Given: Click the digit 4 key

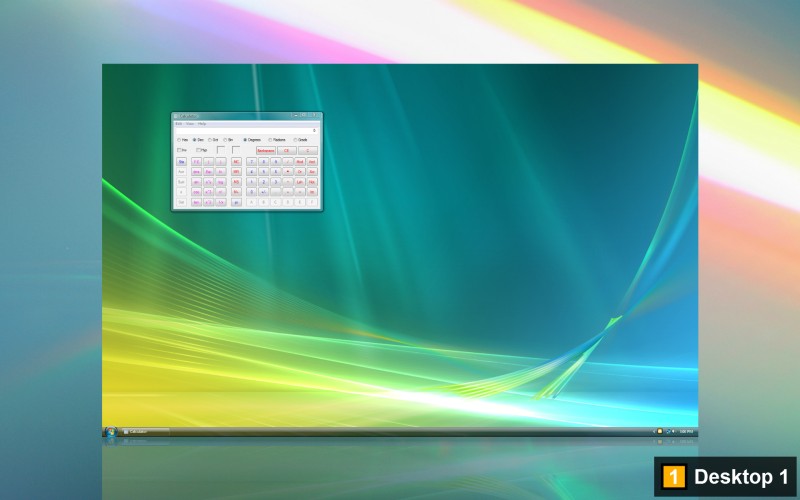Looking at the screenshot, I should (252, 172).
